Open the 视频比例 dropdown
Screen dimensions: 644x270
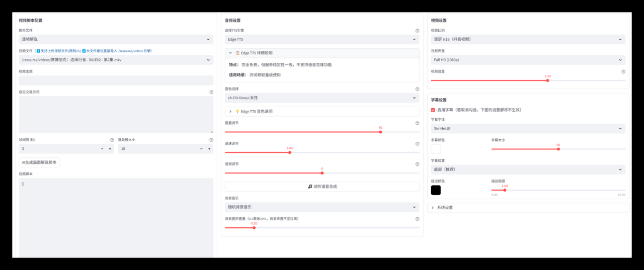click(x=528, y=39)
